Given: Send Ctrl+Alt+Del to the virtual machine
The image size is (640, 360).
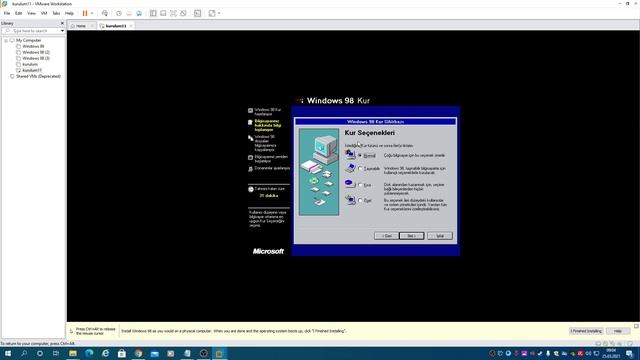Looking at the screenshot, I should 105,13.
